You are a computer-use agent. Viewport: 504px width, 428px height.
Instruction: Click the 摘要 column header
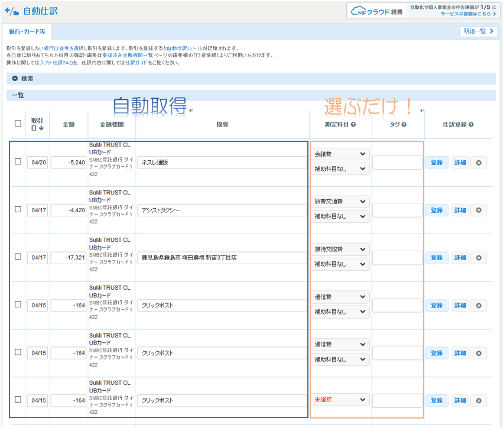222,125
